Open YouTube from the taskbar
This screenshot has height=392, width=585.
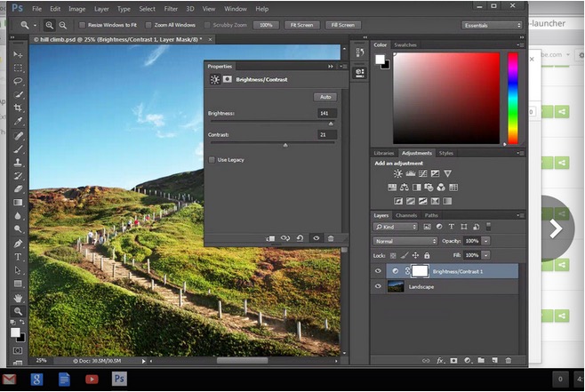[x=91, y=379]
